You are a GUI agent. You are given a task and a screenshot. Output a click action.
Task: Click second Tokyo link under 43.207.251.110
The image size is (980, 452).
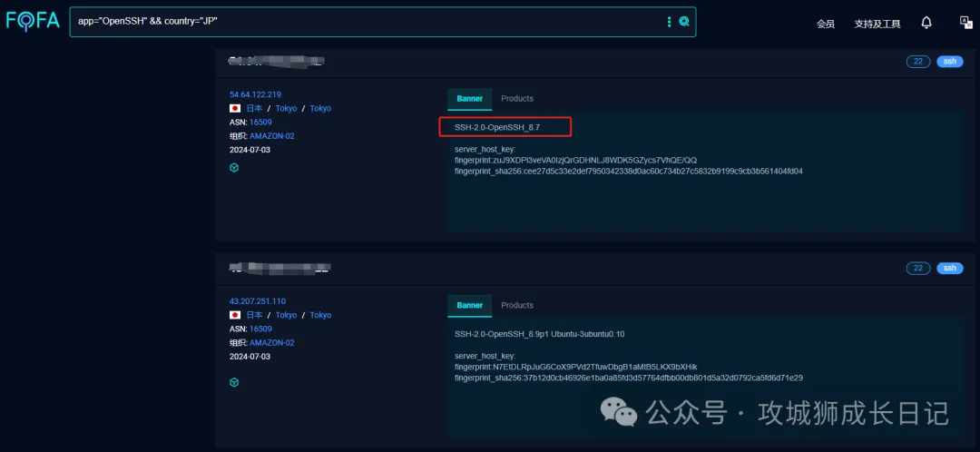320,315
